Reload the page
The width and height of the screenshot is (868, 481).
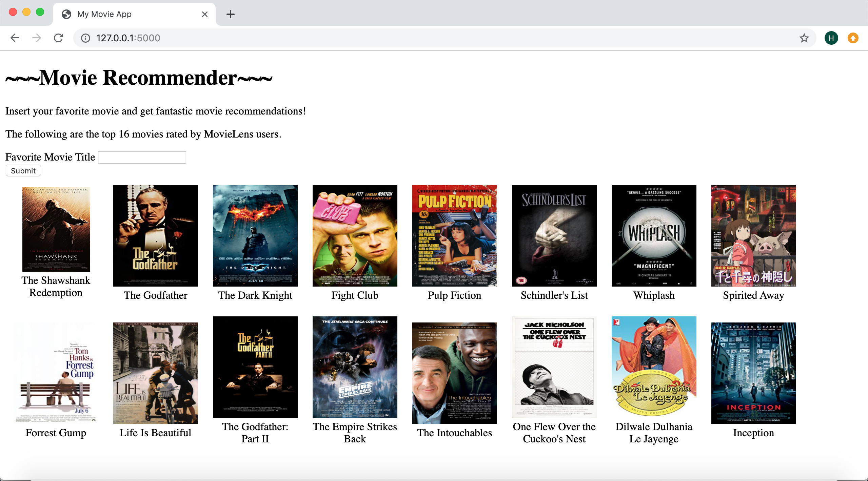tap(59, 38)
